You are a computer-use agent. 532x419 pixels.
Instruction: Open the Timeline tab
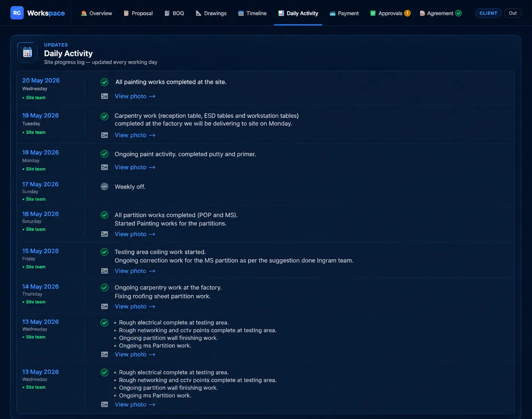252,13
